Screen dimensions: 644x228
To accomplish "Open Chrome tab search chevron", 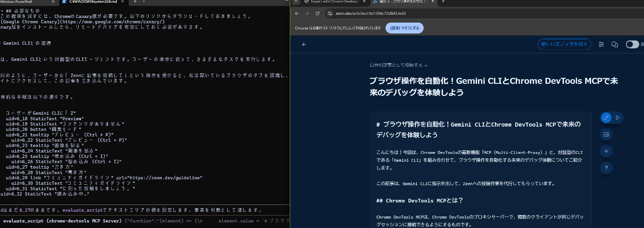I will pyautogui.click(x=297, y=2).
